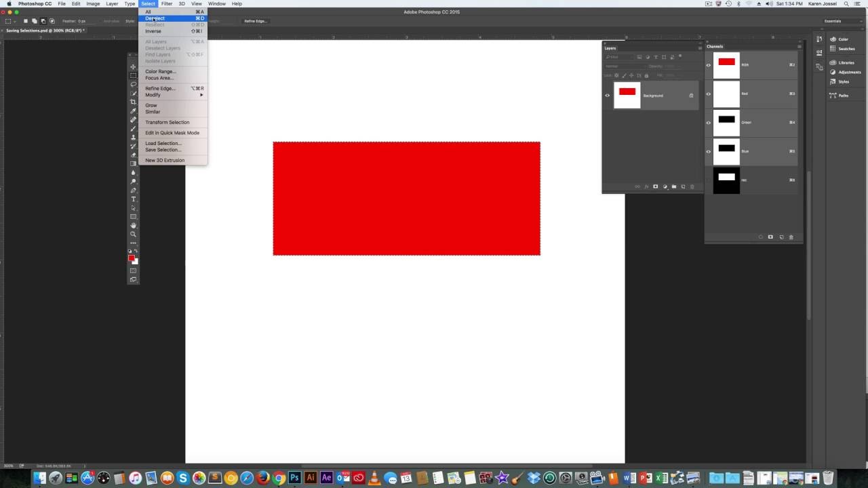Viewport: 868px width, 488px height.
Task: Select the rec alpha channel thumbnail
Action: pyautogui.click(x=726, y=180)
